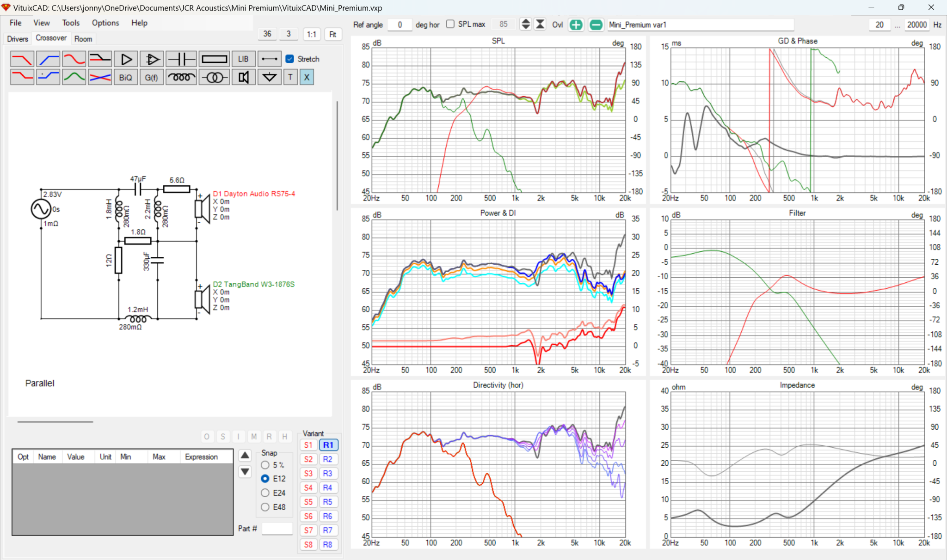The width and height of the screenshot is (947, 560).
Task: Click the Ref angle input field
Action: pos(400,24)
